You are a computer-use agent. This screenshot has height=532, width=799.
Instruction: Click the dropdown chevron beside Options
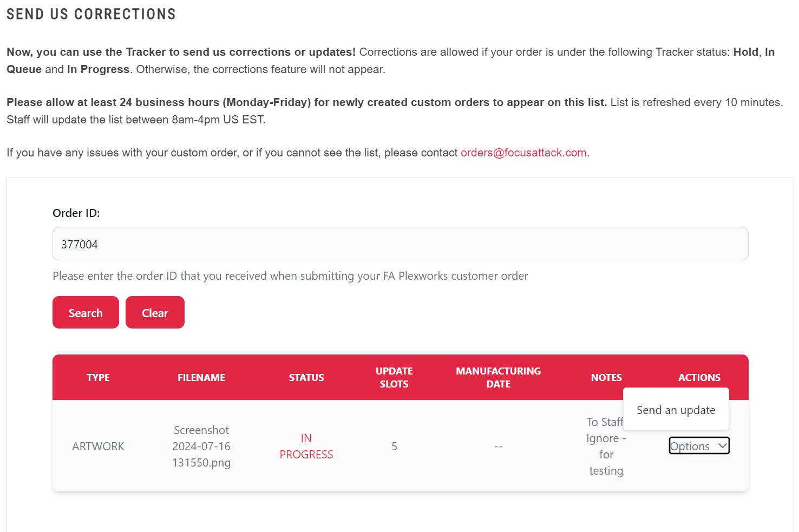[x=722, y=445]
